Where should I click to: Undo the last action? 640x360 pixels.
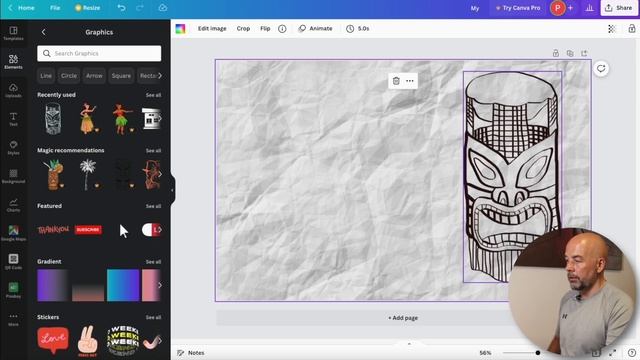(x=121, y=8)
